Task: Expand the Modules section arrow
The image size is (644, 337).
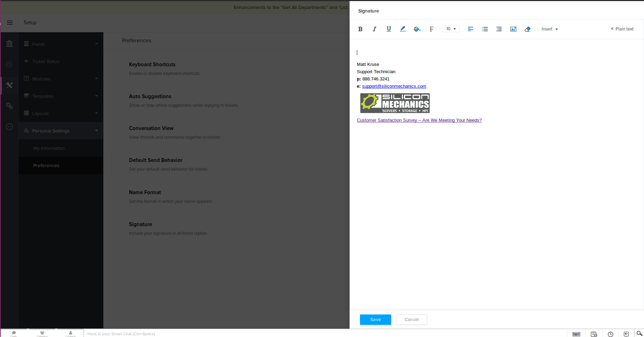Action: pyautogui.click(x=96, y=79)
